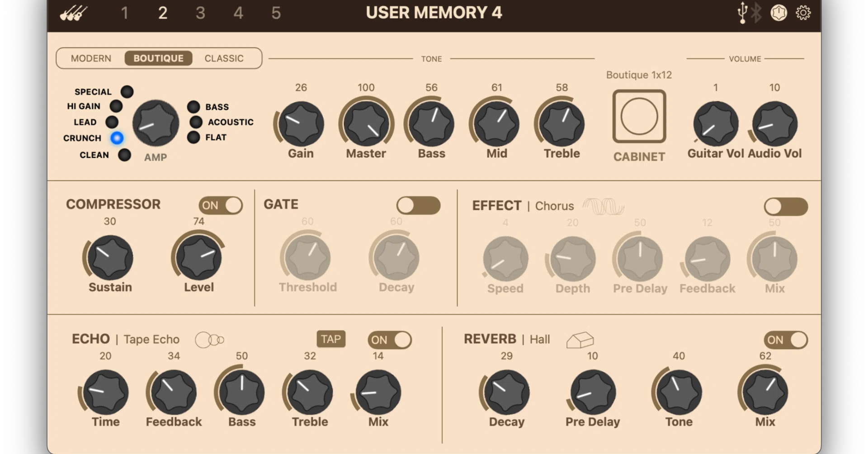Click the Audio Vol knob
The image size is (868, 454).
pos(774,123)
